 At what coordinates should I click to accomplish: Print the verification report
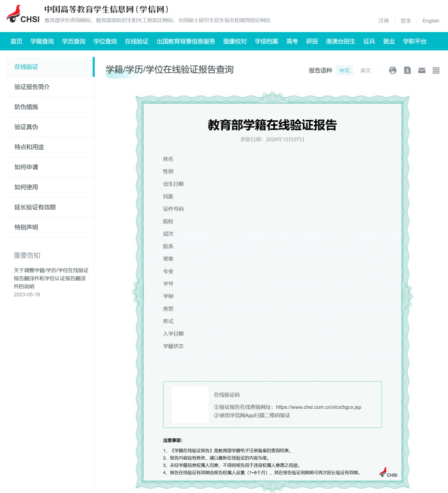(393, 70)
